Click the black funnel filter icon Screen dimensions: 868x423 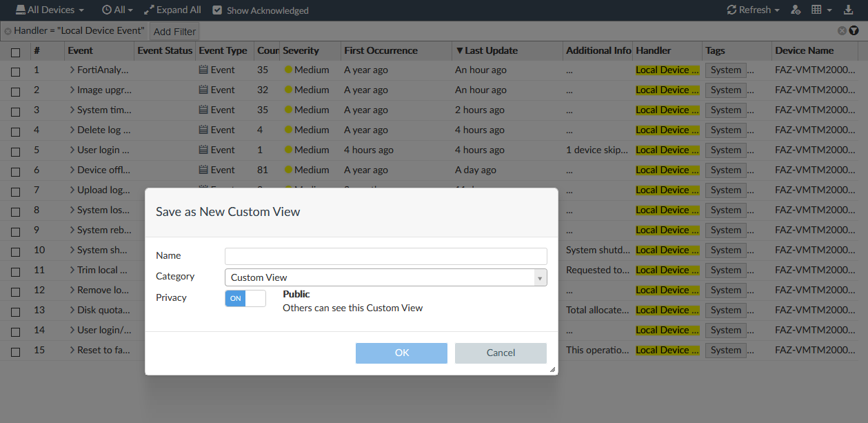[x=854, y=30]
